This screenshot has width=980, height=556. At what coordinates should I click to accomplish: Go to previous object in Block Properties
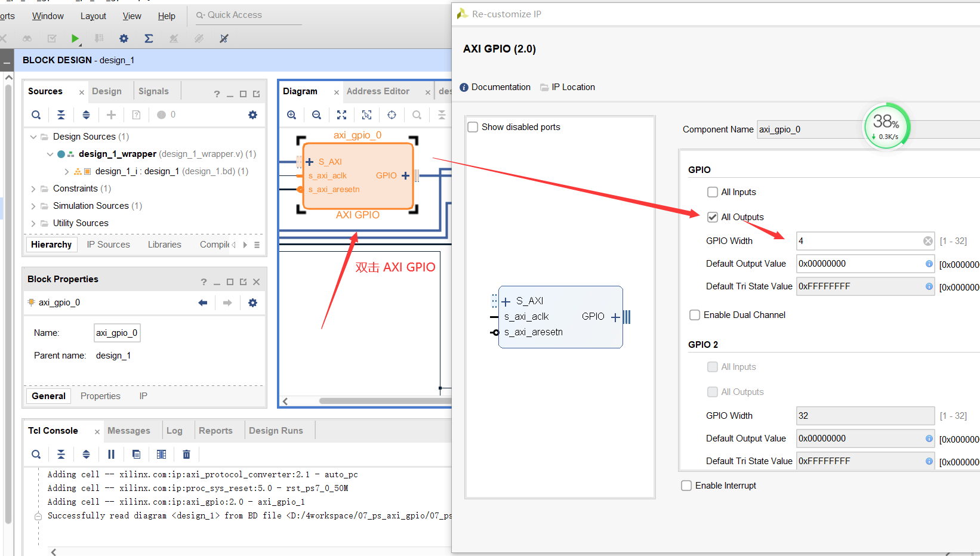pyautogui.click(x=203, y=302)
